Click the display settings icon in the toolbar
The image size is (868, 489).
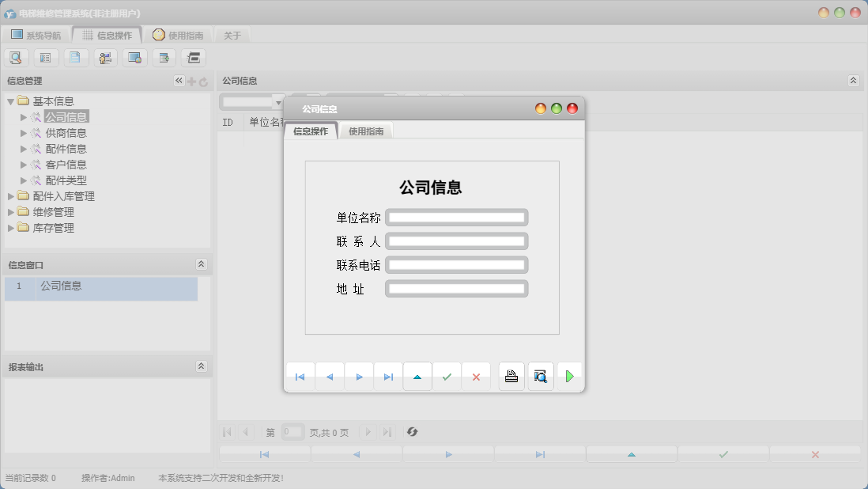(x=134, y=57)
